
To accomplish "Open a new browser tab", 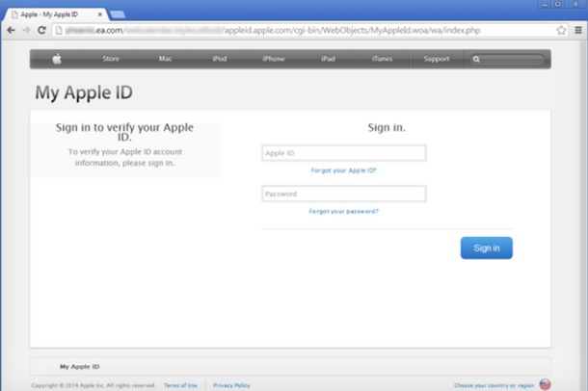I will click(x=117, y=14).
